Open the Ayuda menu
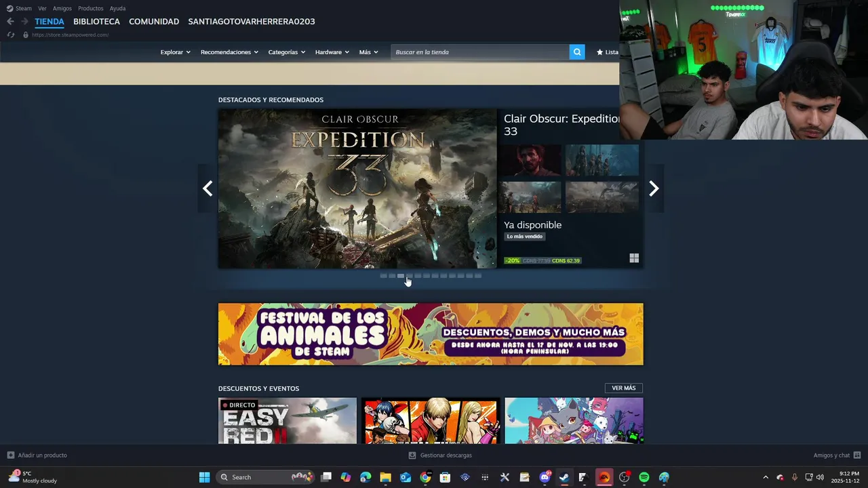868x488 pixels. click(x=117, y=8)
